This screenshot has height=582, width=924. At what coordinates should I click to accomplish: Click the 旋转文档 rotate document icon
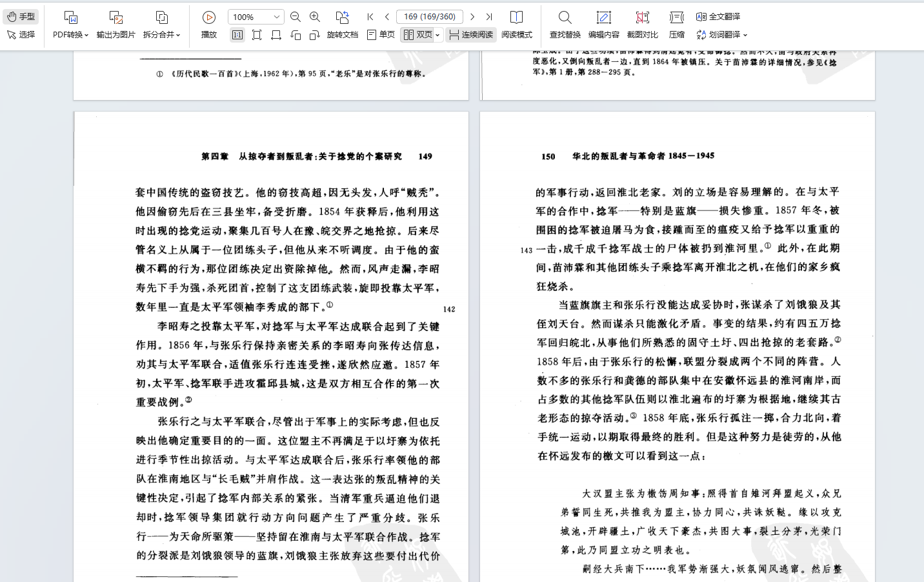tap(343, 17)
